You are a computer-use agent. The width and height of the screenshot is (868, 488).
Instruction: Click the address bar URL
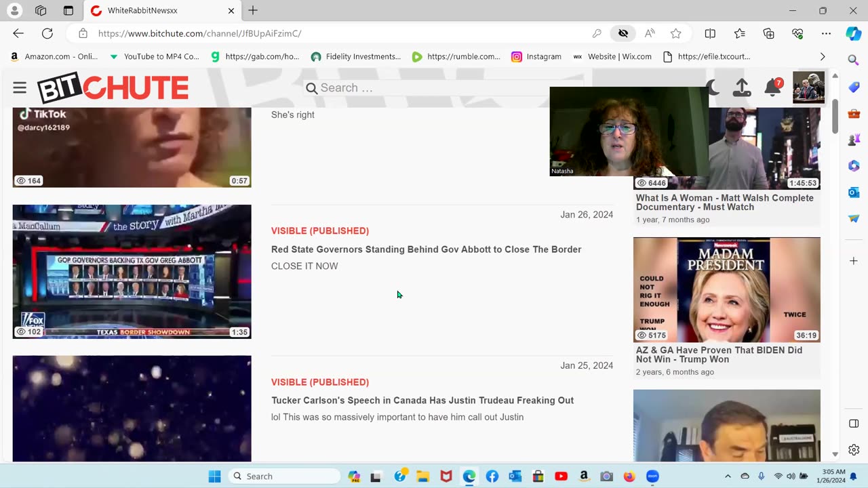(x=200, y=33)
